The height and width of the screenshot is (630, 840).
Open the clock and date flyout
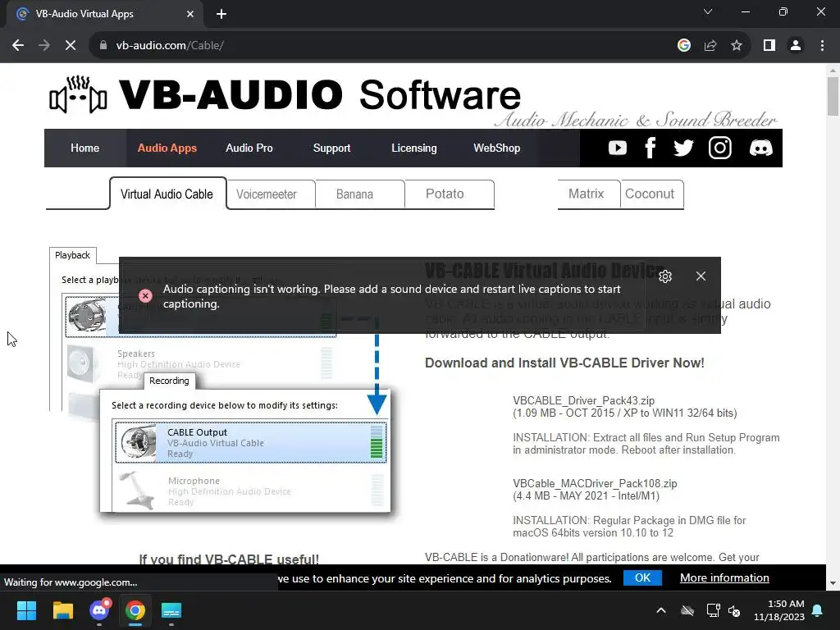pos(779,610)
